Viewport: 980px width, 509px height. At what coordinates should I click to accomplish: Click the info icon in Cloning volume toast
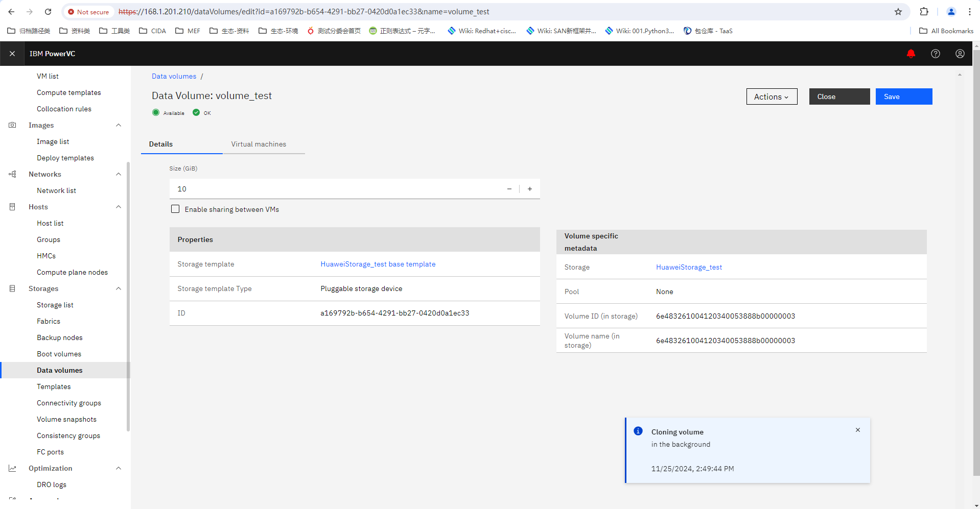pos(638,431)
